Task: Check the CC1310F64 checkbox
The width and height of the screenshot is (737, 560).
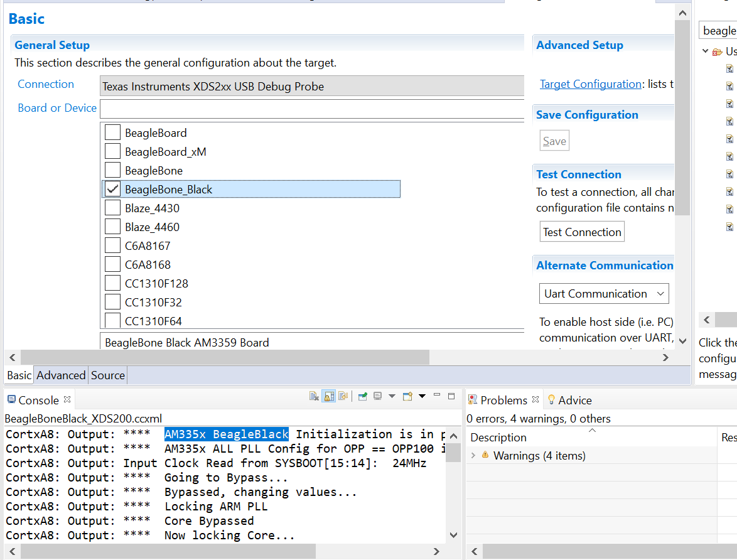Action: tap(113, 320)
